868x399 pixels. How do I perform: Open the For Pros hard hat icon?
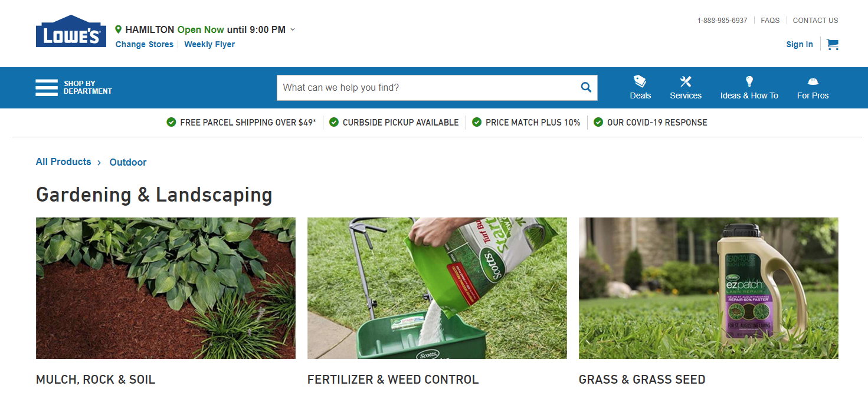tap(813, 81)
